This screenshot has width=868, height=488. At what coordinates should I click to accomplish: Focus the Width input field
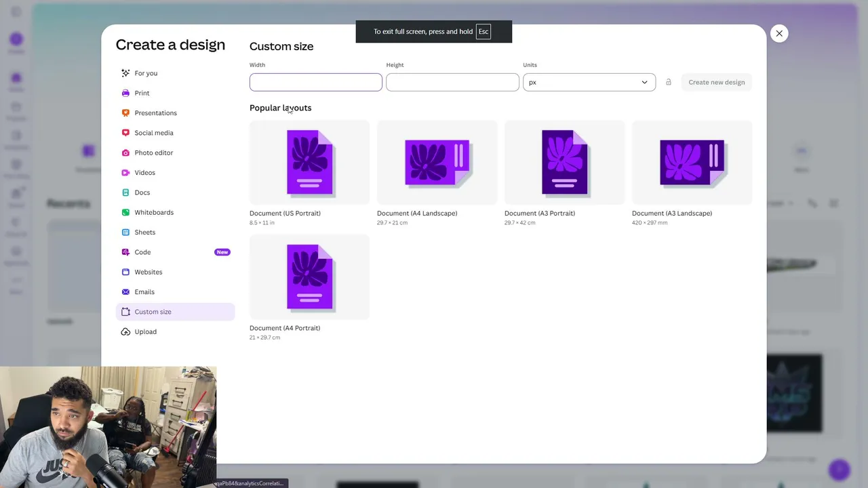click(316, 82)
